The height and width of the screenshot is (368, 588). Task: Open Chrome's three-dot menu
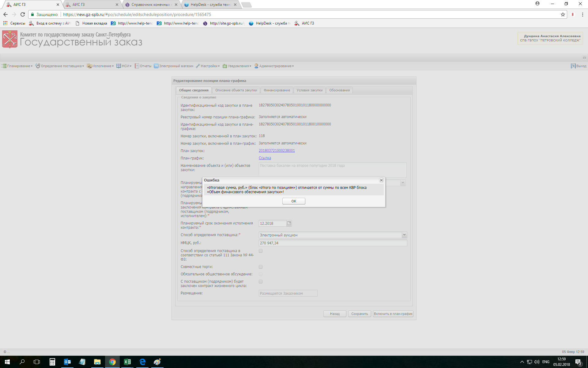point(582,14)
